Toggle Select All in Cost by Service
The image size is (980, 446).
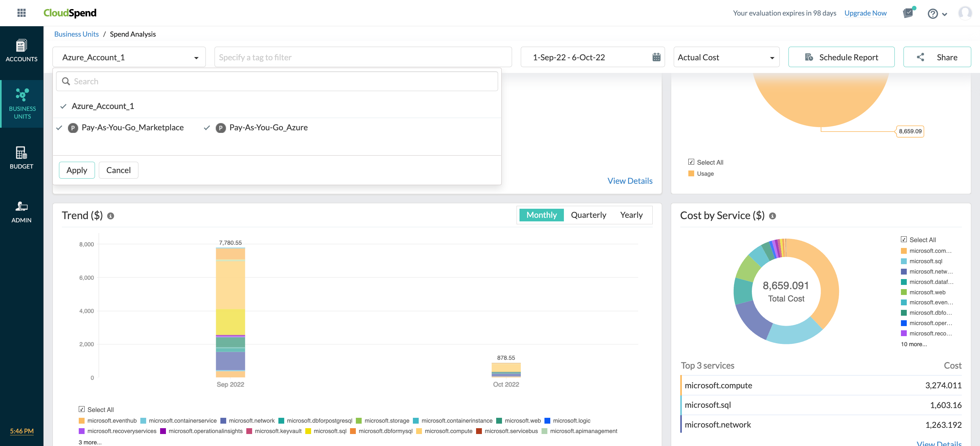point(904,240)
